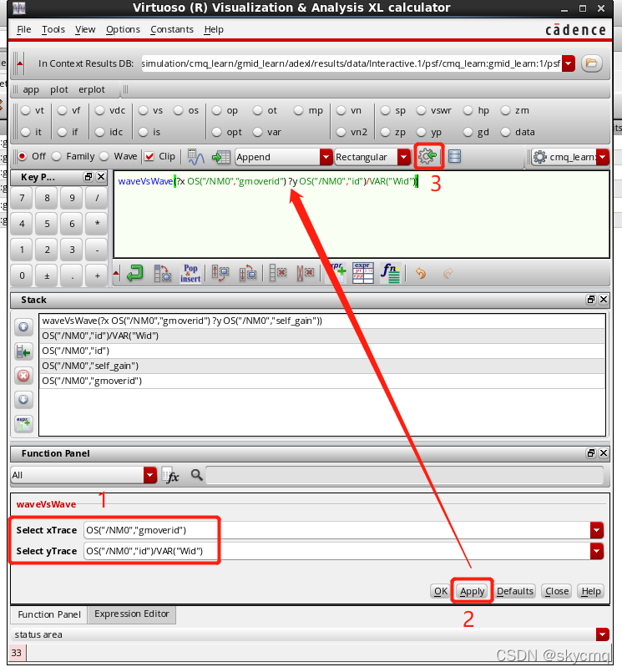Open the Rectangular graph type dropdown
622x672 pixels.
click(403, 157)
